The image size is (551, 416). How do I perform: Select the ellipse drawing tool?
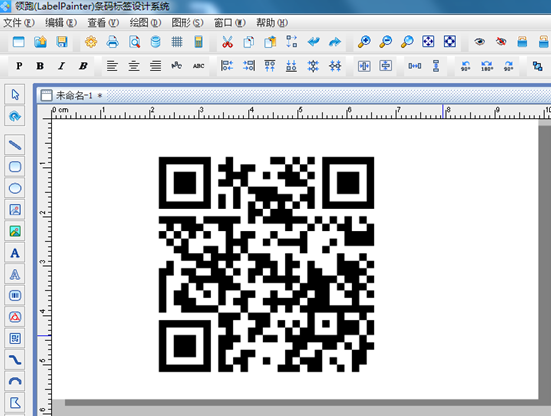15,188
